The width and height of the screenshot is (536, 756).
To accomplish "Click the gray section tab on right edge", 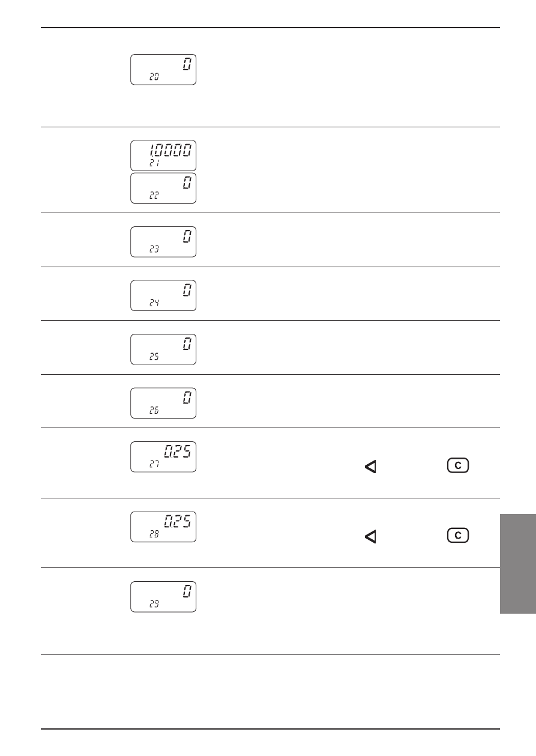I will [x=517, y=563].
